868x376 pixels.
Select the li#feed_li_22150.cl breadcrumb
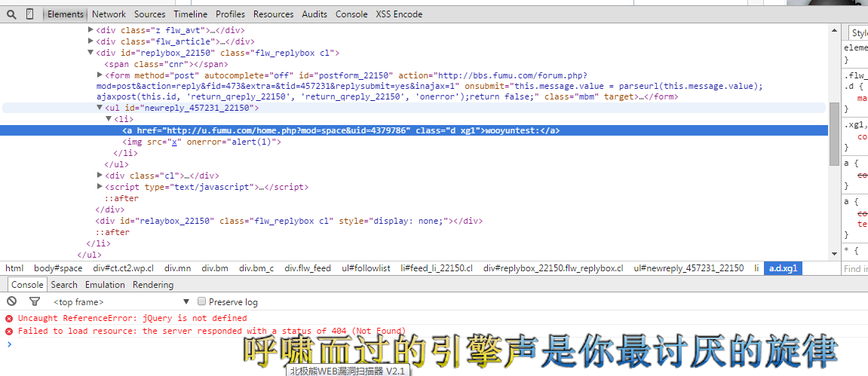(437, 268)
